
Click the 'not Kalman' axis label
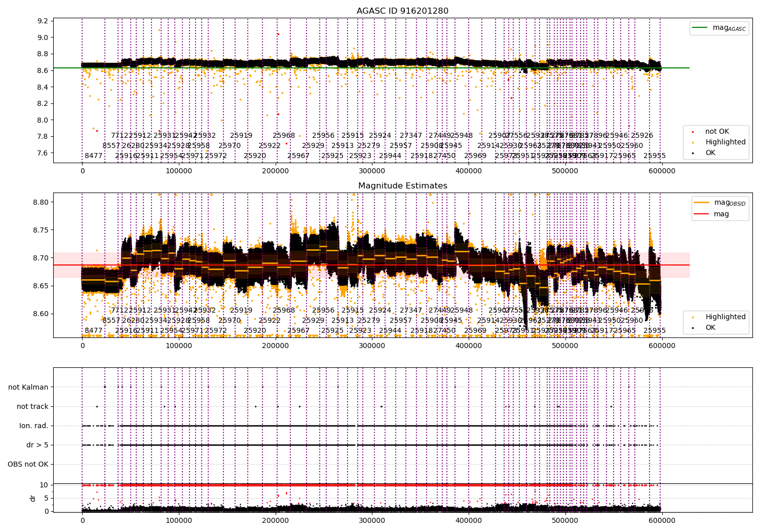click(28, 387)
